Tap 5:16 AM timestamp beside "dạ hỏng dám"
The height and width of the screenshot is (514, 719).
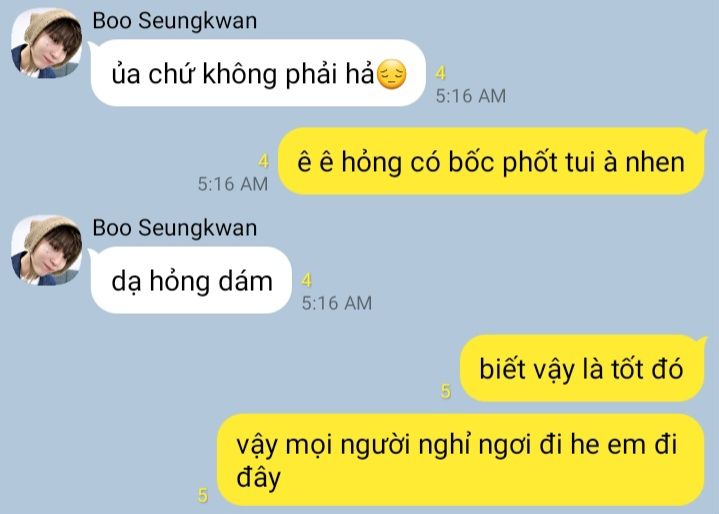click(337, 303)
